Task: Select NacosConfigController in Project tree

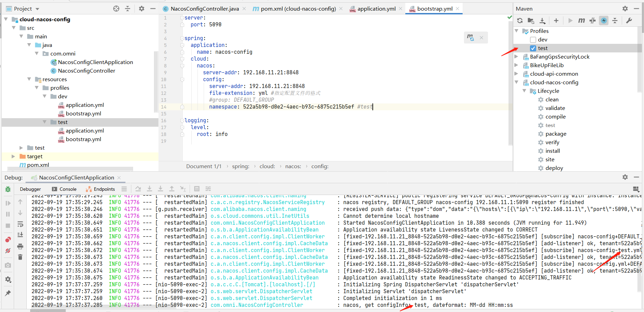Action: coord(86,71)
